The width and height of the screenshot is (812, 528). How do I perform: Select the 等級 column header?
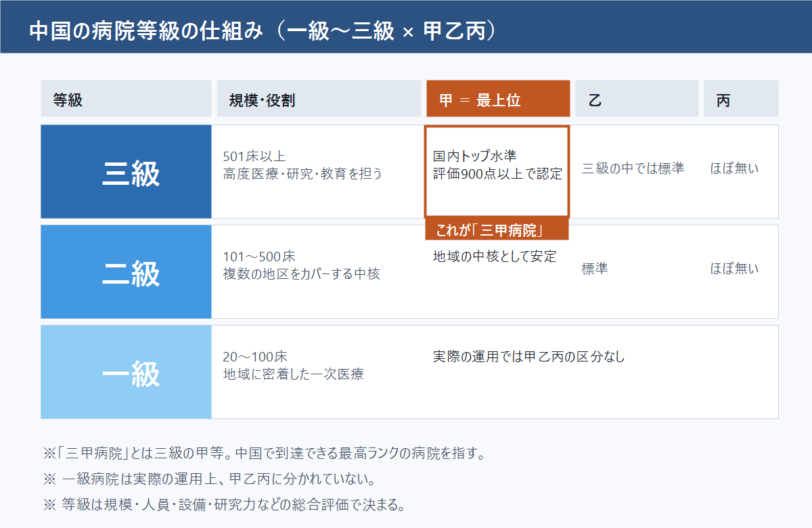pos(126,99)
